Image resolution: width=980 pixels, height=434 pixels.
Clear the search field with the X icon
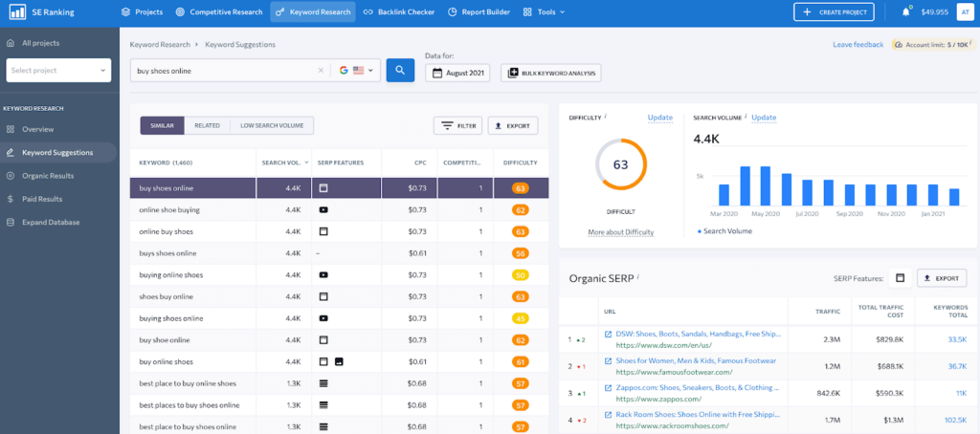(x=321, y=71)
